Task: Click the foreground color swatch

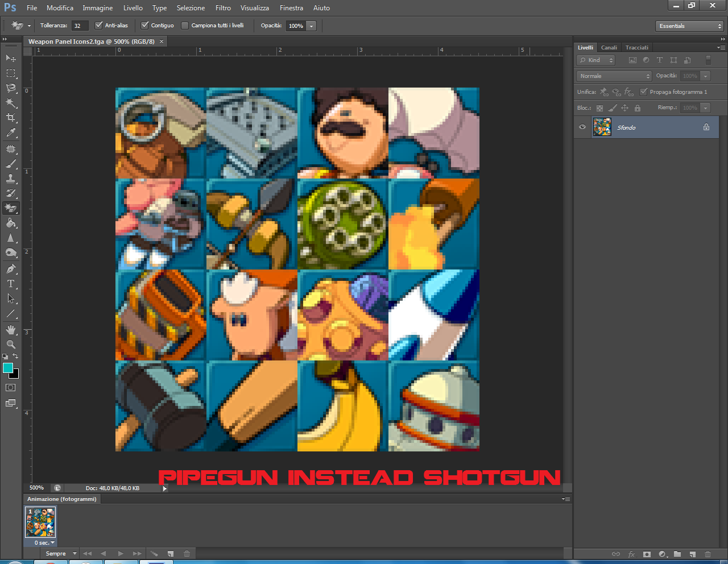Action: (7, 368)
